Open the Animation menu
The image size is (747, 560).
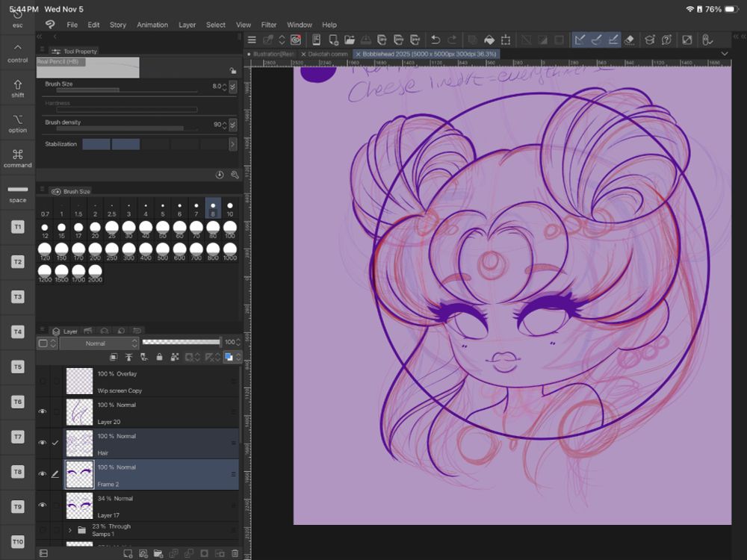pos(152,25)
